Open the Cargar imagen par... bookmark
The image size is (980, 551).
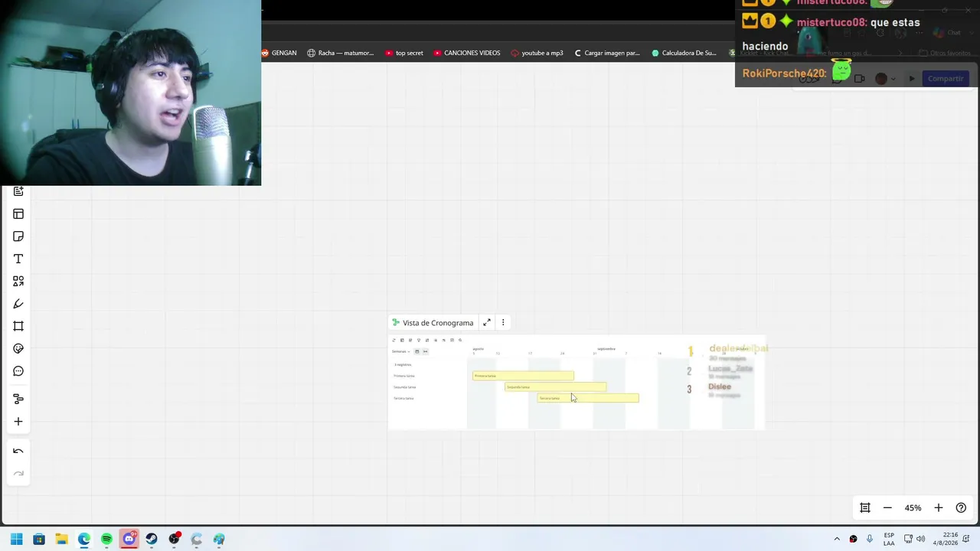tap(606, 53)
